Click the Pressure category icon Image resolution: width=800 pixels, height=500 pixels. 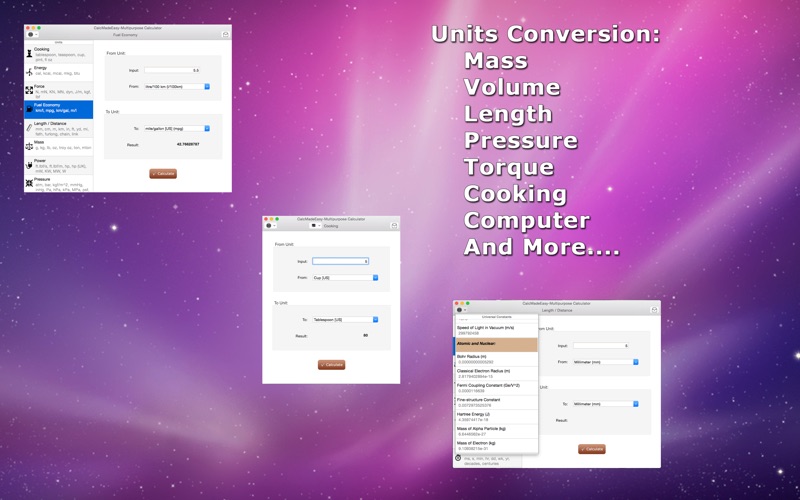(29, 183)
